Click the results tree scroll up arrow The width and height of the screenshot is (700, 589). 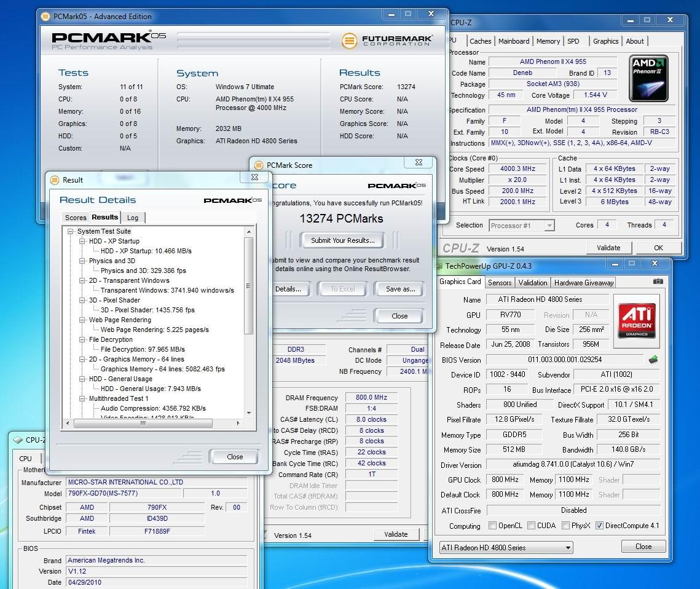coord(249,232)
